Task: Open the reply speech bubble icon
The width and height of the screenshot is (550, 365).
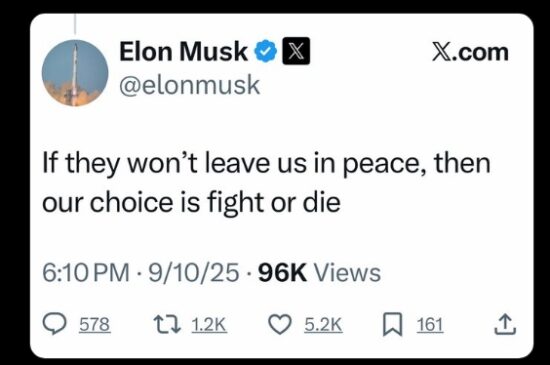Action: [54, 324]
